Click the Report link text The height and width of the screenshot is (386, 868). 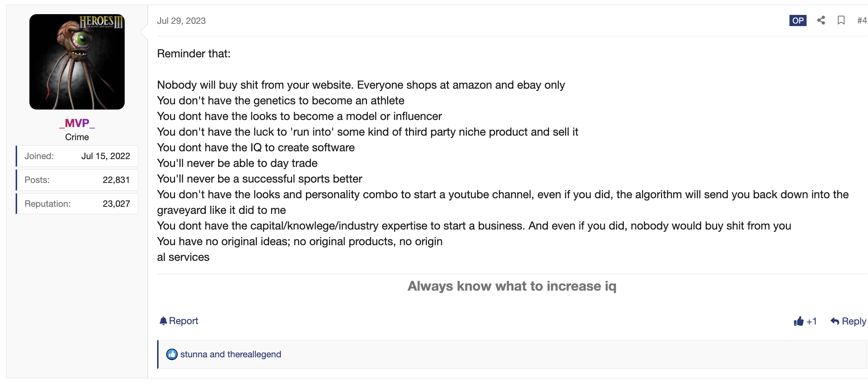point(184,321)
